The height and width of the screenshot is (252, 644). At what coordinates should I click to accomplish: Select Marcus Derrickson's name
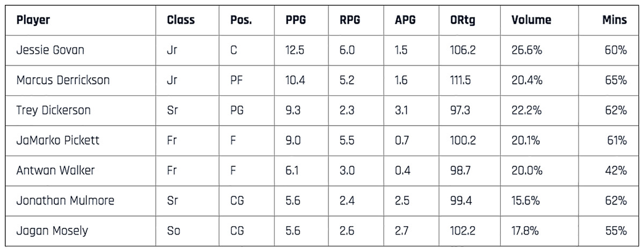pos(63,80)
